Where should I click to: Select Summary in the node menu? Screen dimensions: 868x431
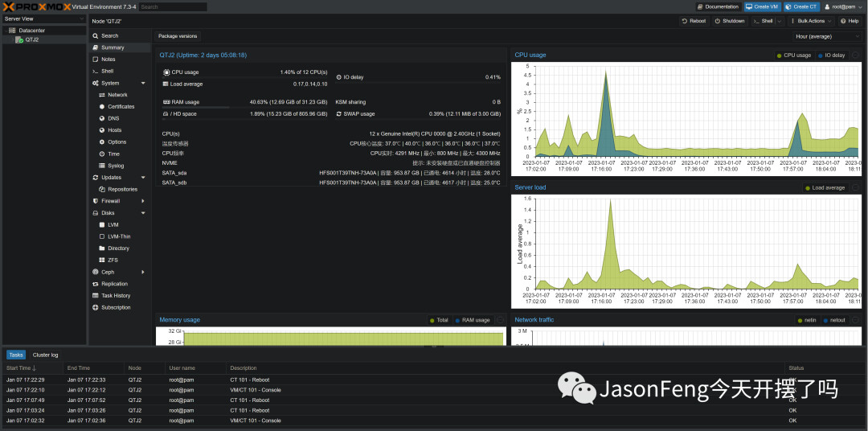coord(113,47)
